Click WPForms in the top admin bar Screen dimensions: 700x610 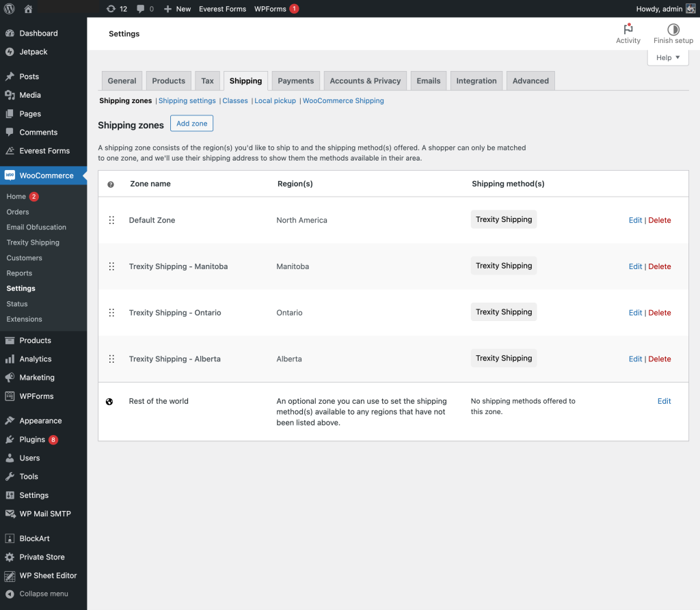pos(270,8)
